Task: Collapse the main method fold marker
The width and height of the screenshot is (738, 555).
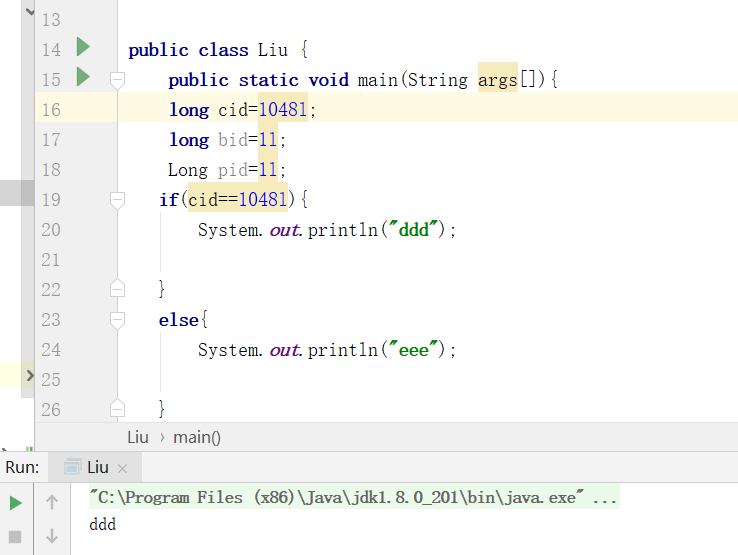Action: tap(117, 80)
